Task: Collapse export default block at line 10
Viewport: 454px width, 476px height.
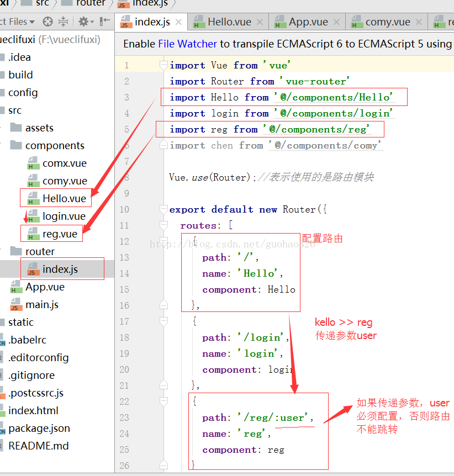Action: click(x=163, y=209)
